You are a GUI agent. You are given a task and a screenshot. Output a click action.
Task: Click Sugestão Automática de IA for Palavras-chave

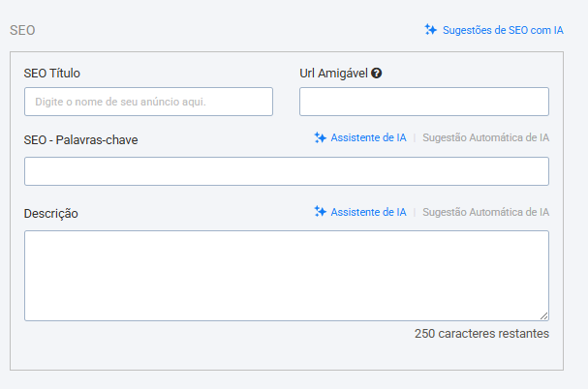(x=485, y=137)
